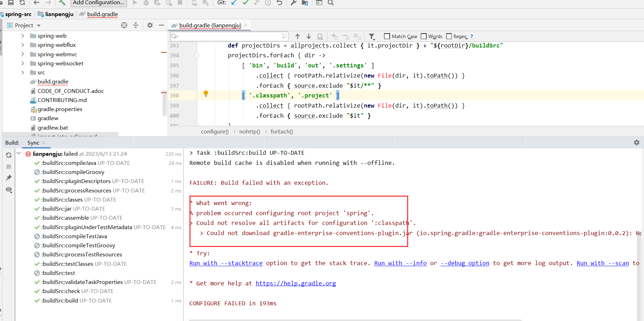Click the Stop square icon in main toolbar
644x321 pixels.
pos(180,3)
